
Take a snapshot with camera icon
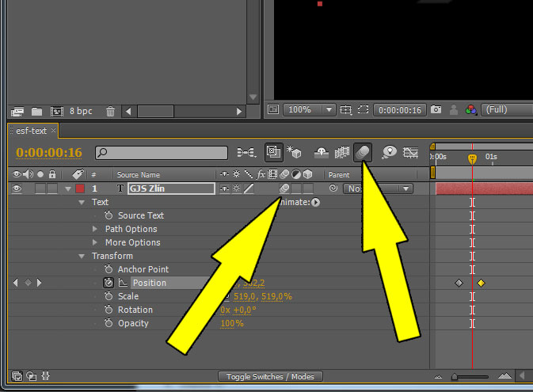436,109
